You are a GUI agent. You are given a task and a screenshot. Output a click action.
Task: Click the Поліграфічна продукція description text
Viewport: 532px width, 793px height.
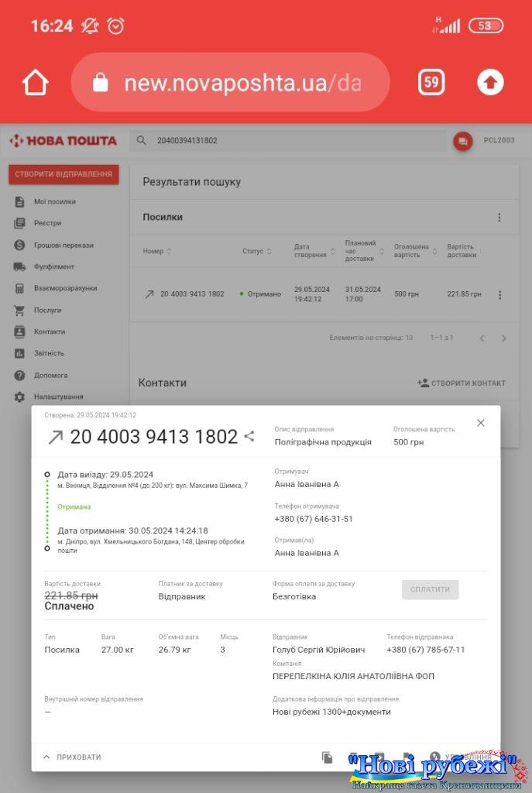[x=323, y=442]
